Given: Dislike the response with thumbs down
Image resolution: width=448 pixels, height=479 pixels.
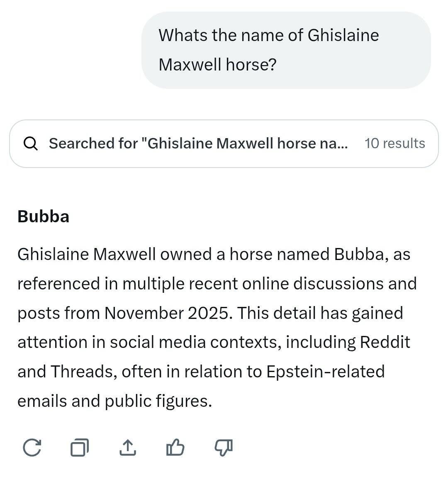Looking at the screenshot, I should tap(223, 447).
